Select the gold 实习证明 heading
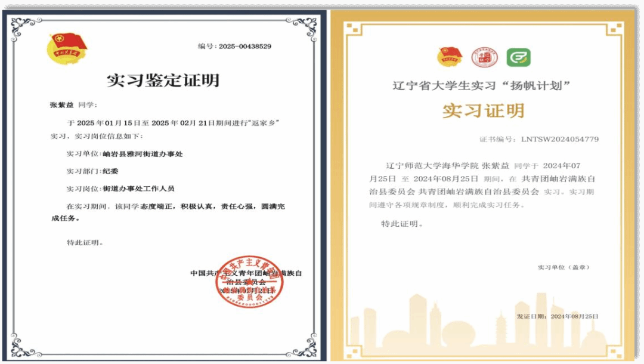Screen dimensions: 644x364 pos(483,110)
